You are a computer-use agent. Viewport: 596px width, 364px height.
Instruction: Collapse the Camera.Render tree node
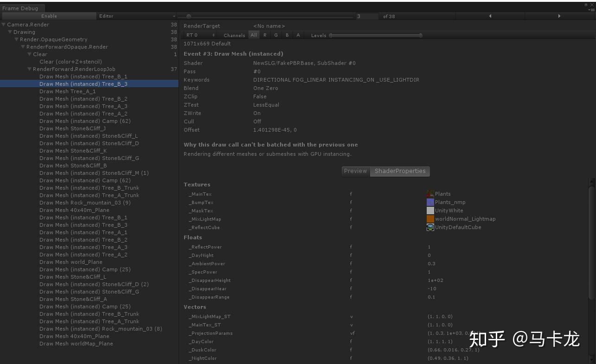click(3, 24)
